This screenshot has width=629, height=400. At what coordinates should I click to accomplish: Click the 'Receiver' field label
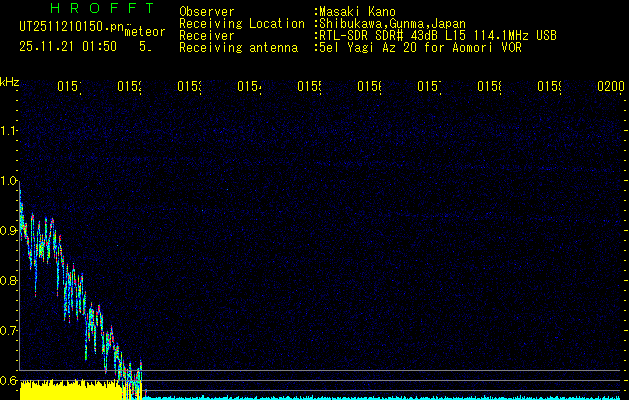coord(207,36)
